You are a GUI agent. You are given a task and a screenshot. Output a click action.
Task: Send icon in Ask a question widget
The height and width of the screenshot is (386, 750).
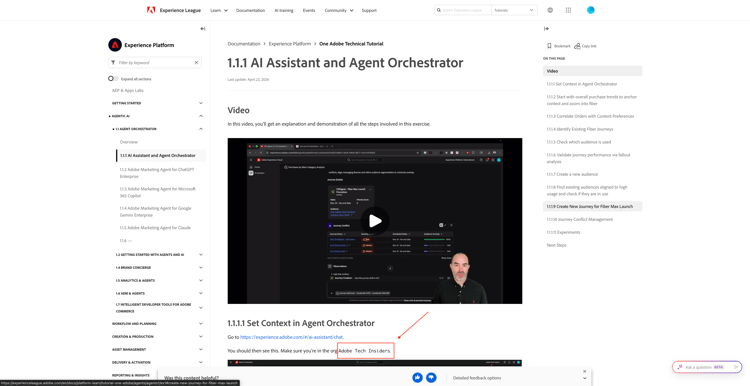pos(736,367)
